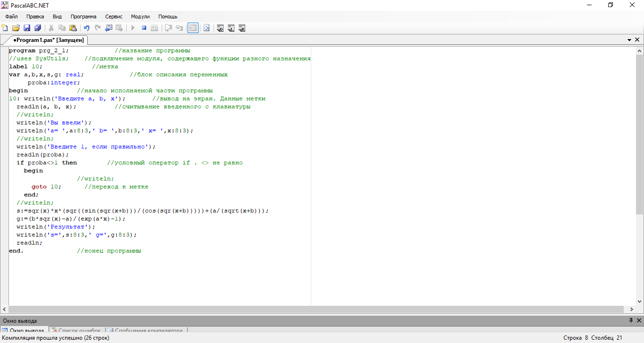Click the compile toolbar icon
This screenshot has width=644, height=343.
click(154, 28)
